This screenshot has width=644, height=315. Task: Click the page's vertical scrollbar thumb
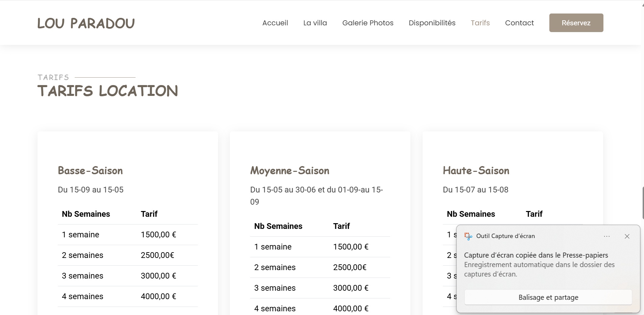643,203
